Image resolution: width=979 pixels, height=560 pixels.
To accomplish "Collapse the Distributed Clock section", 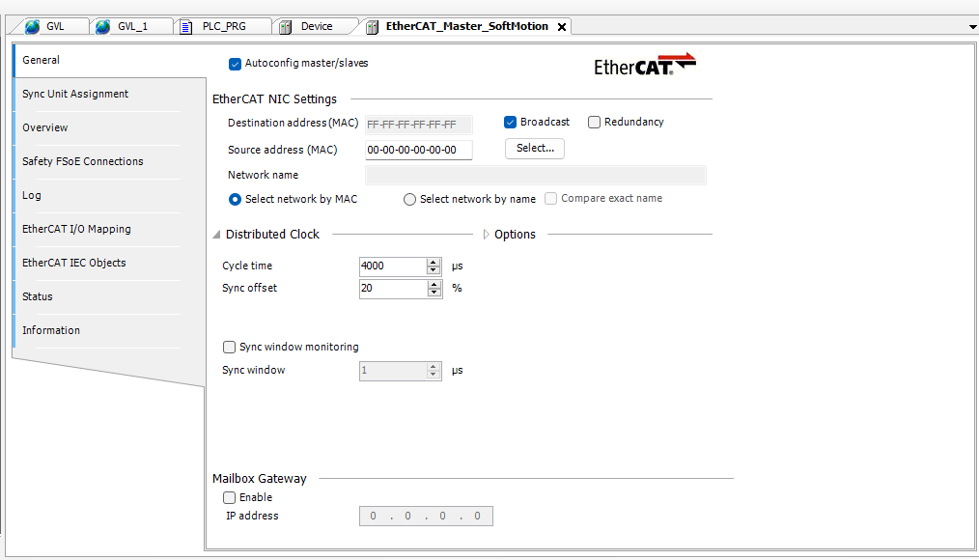I will (x=216, y=235).
